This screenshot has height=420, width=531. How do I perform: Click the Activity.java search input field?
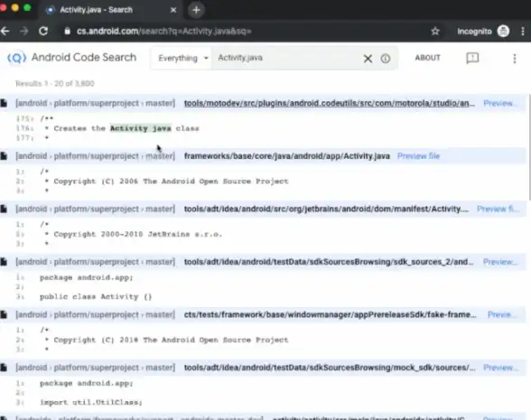coord(286,58)
